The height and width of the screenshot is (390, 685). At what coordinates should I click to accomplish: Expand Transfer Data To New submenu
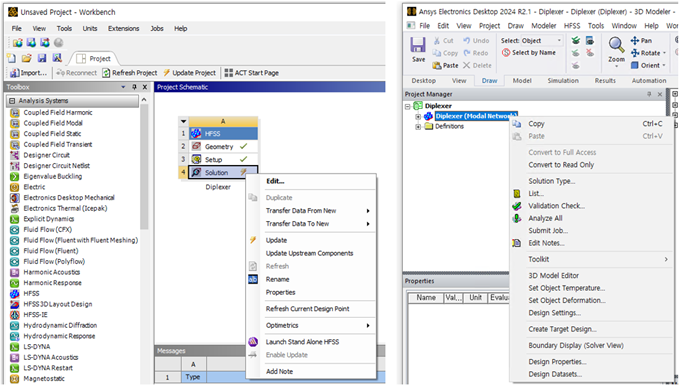click(x=318, y=224)
